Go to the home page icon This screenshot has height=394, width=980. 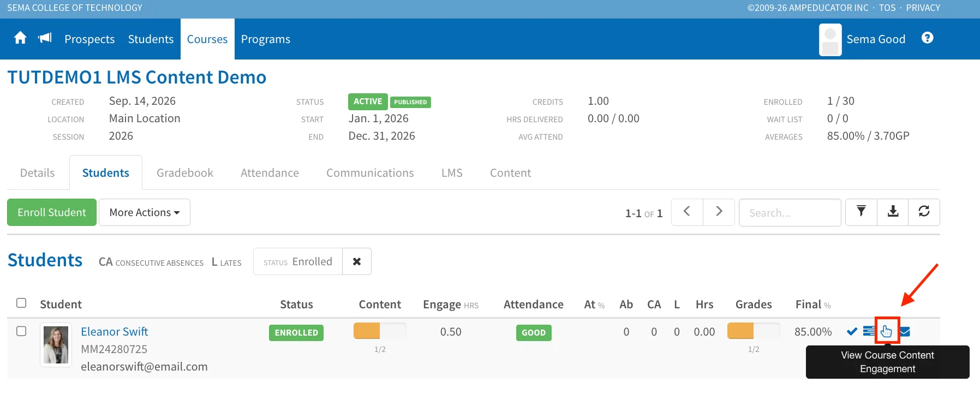click(x=20, y=38)
